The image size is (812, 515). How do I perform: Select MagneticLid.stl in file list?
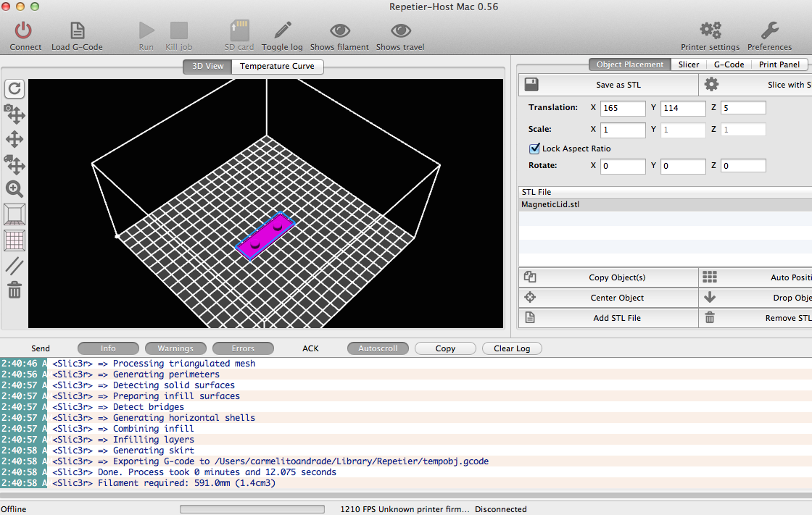666,204
